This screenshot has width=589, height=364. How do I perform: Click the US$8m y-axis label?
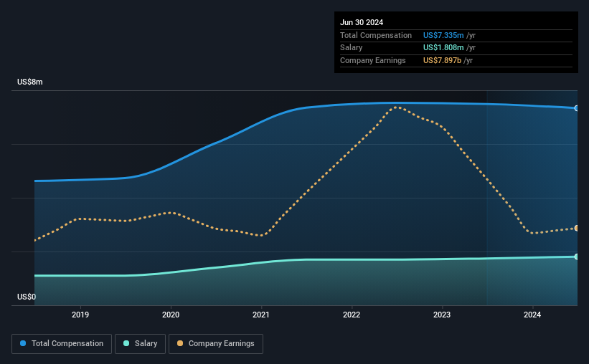point(30,82)
